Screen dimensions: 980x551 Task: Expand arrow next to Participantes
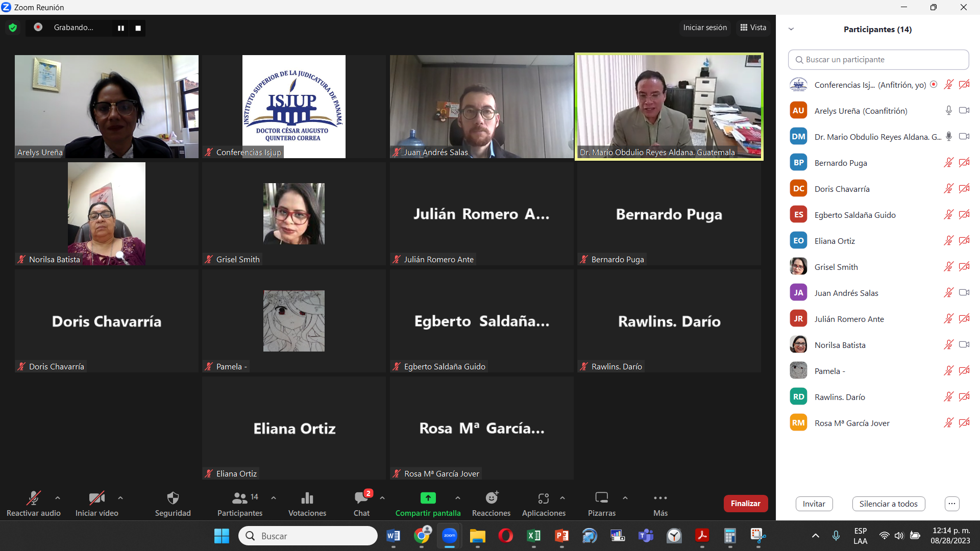coord(274,498)
